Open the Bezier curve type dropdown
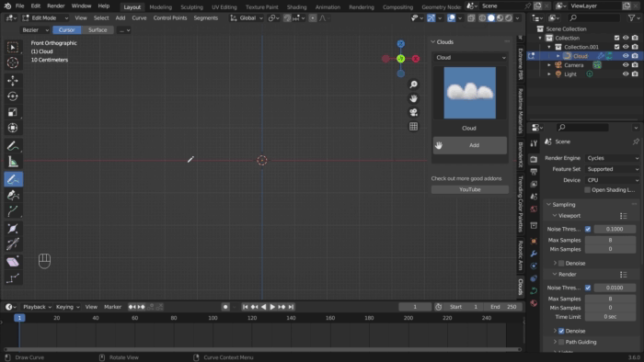 point(35,30)
